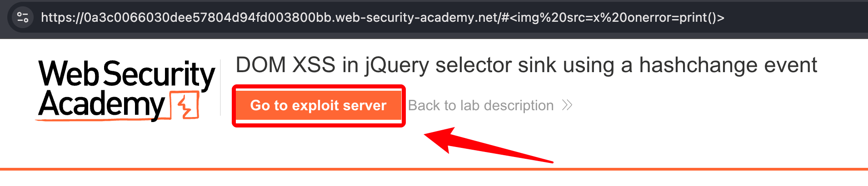The image size is (868, 186).
Task: Click the site information icon in address bar
Action: pyautogui.click(x=22, y=17)
